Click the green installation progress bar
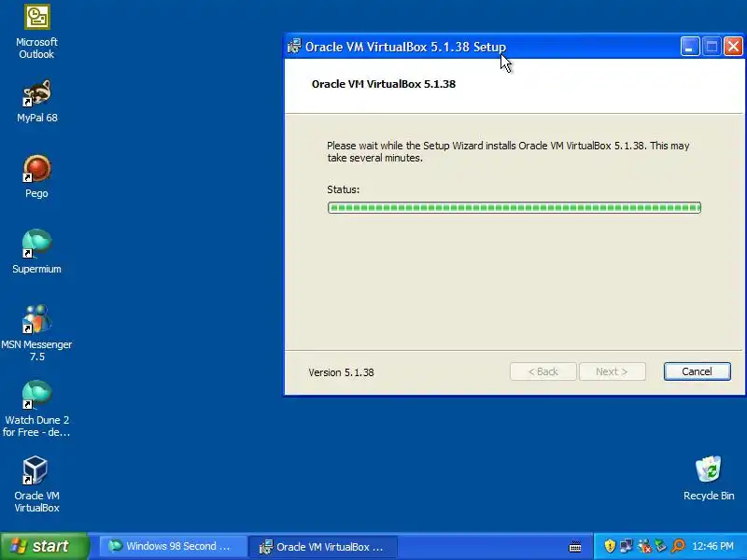This screenshot has height=560, width=747. [514, 207]
